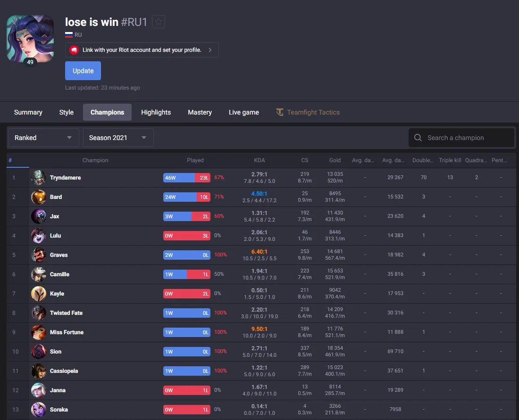The width and height of the screenshot is (519, 420).
Task: Click Tryndamere's 46W 23L win-loss bar
Action: pyautogui.click(x=187, y=178)
